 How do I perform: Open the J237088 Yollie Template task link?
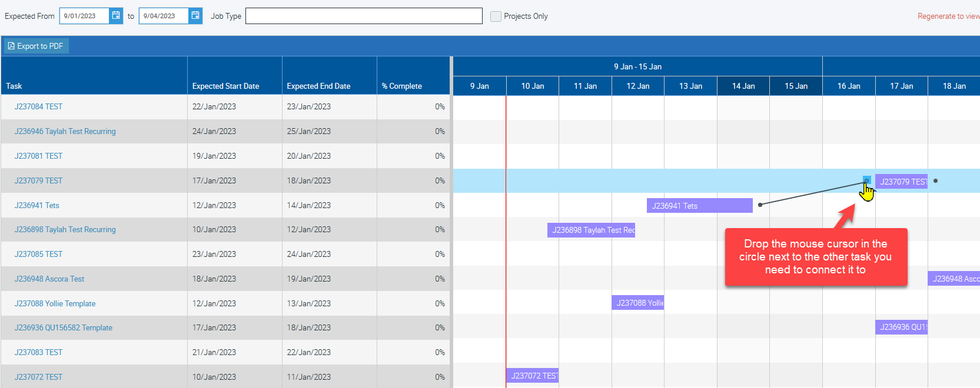[x=55, y=303]
